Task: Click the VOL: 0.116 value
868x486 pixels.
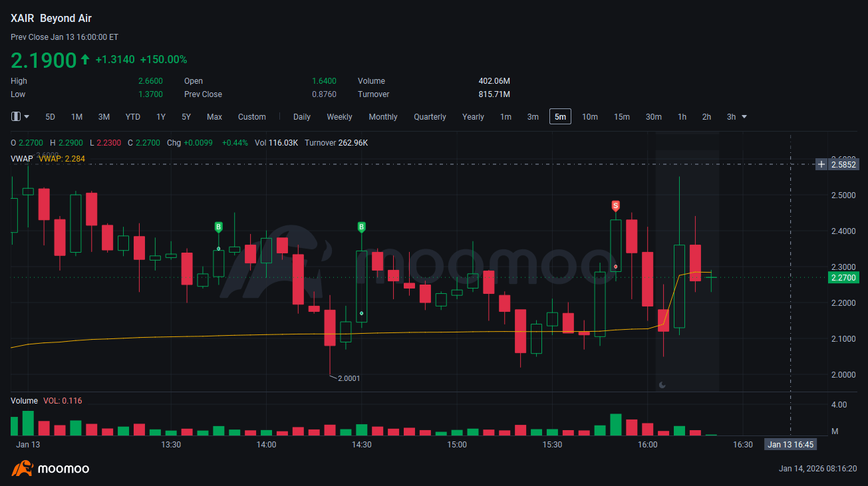Action: [63, 401]
